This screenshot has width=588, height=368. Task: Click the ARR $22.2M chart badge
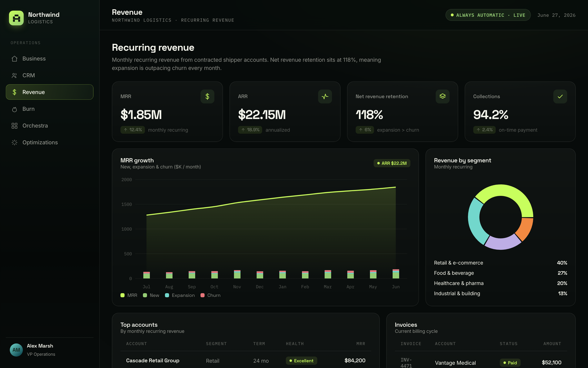tap(392, 163)
